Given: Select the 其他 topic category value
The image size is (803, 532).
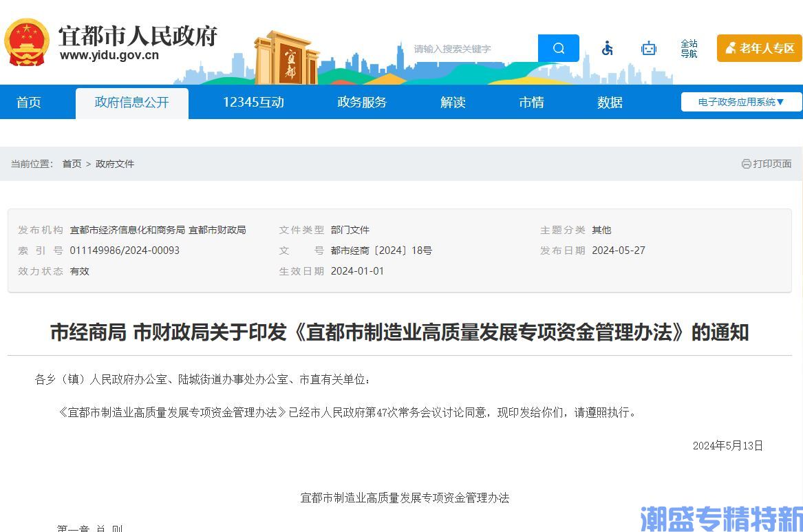Looking at the screenshot, I should pyautogui.click(x=601, y=230).
